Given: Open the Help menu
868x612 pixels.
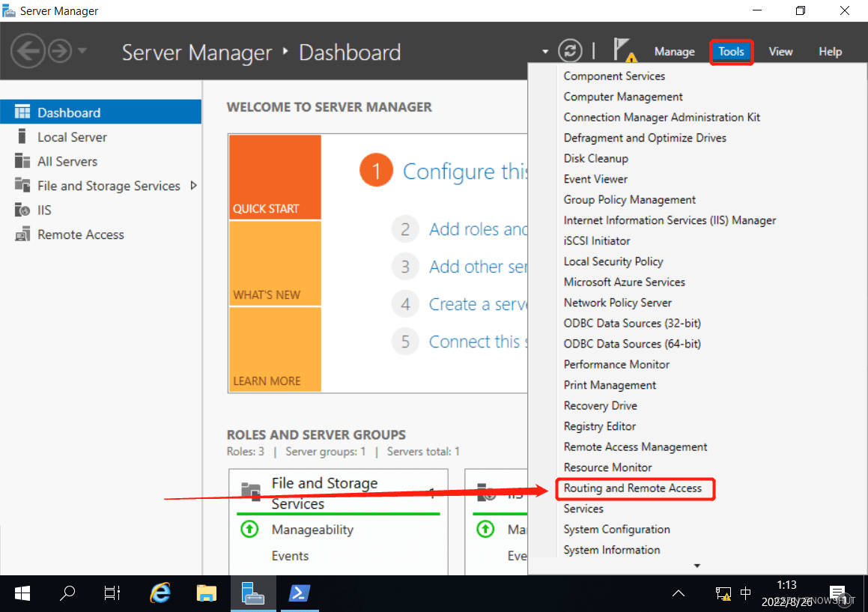Looking at the screenshot, I should click(830, 52).
